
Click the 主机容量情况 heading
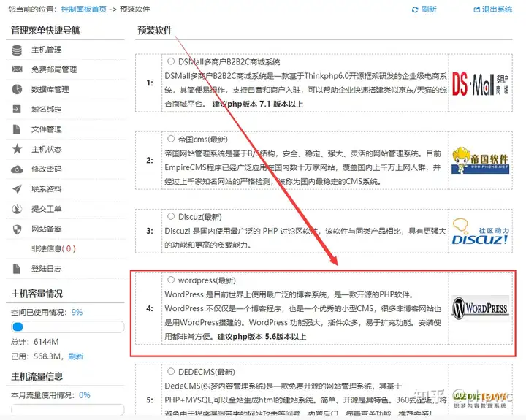point(37,294)
